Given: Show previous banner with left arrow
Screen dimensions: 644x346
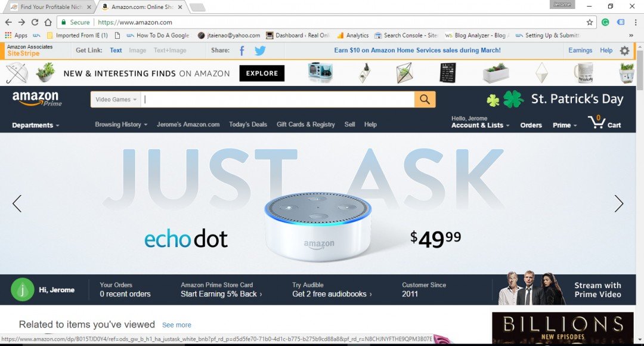Looking at the screenshot, I should (x=17, y=203).
